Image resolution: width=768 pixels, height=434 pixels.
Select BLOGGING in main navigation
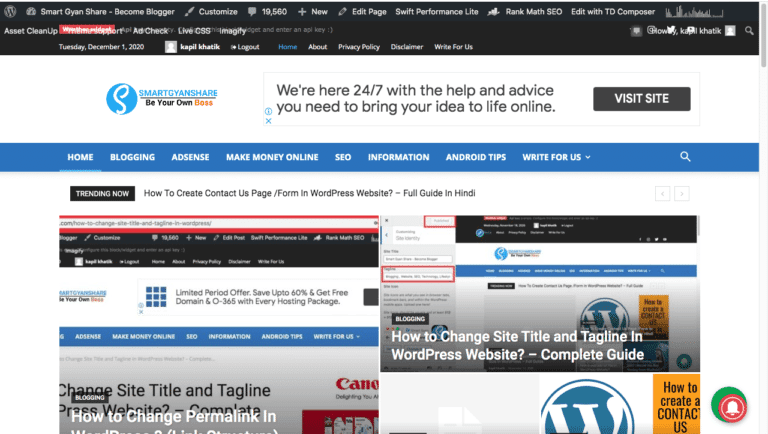[x=132, y=157]
